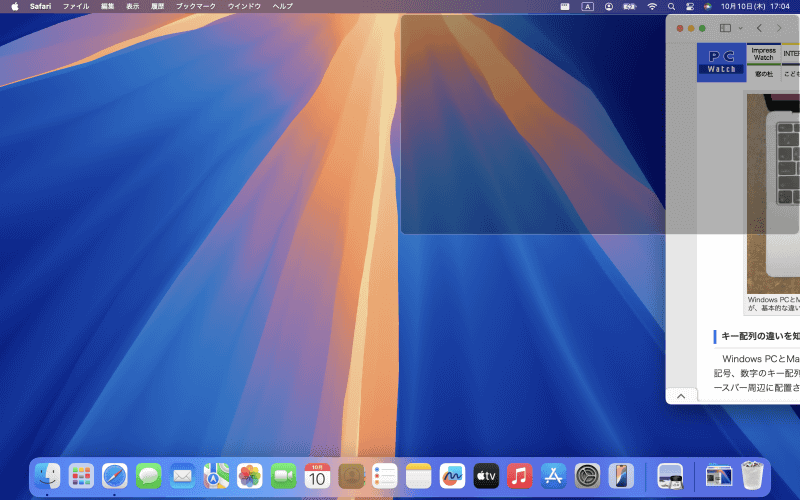Expand the sidebar dropdown chevron in Safari
The height and width of the screenshot is (500, 800).
(740, 29)
